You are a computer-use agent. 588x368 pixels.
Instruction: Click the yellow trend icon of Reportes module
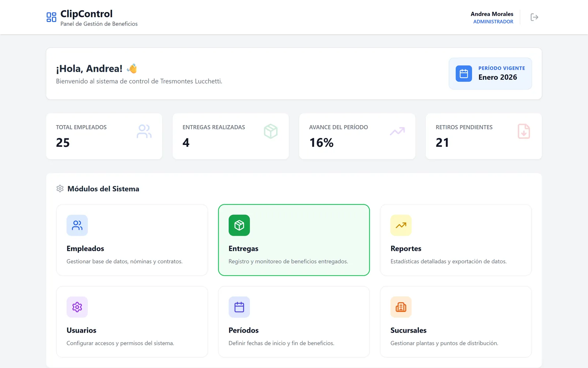click(x=401, y=225)
